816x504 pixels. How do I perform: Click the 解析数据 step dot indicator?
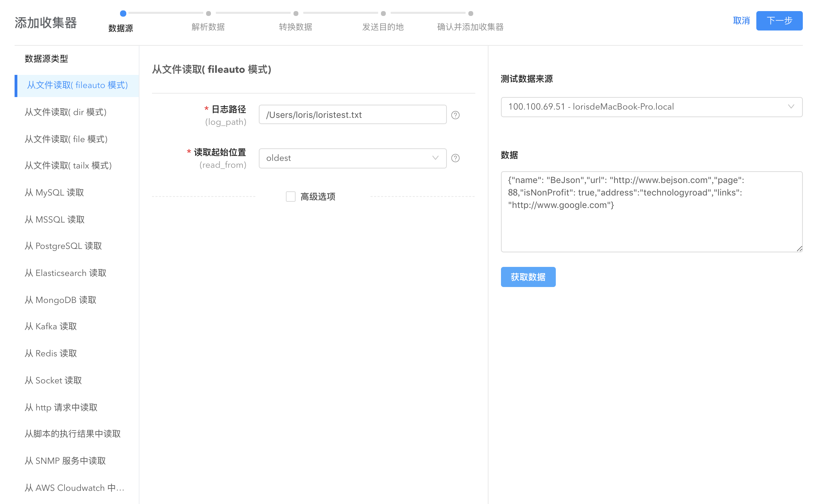[x=208, y=14]
